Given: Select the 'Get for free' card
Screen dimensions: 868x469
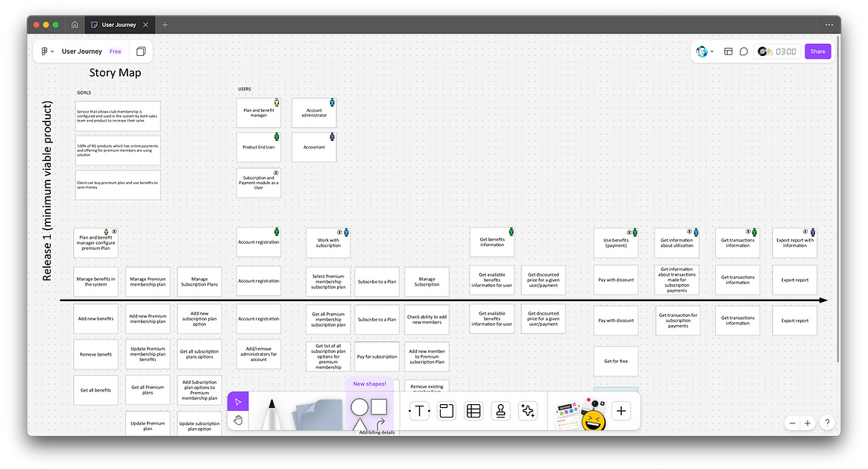Looking at the screenshot, I should point(615,361).
